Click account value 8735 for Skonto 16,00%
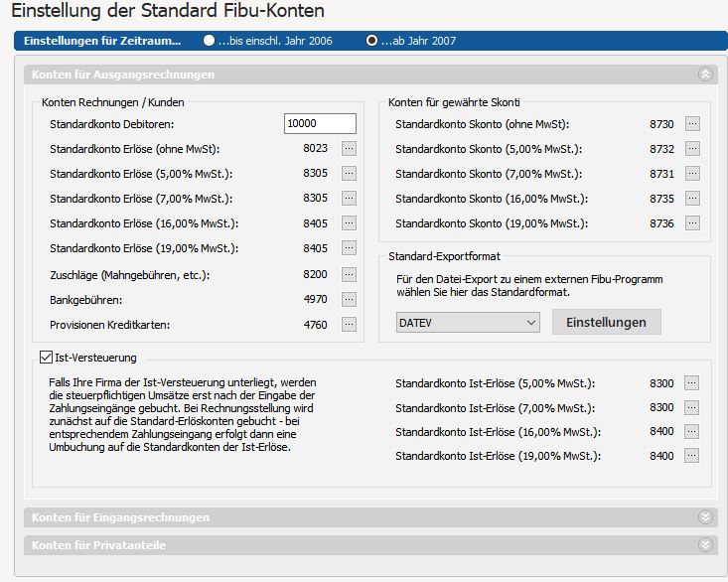 [x=661, y=199]
